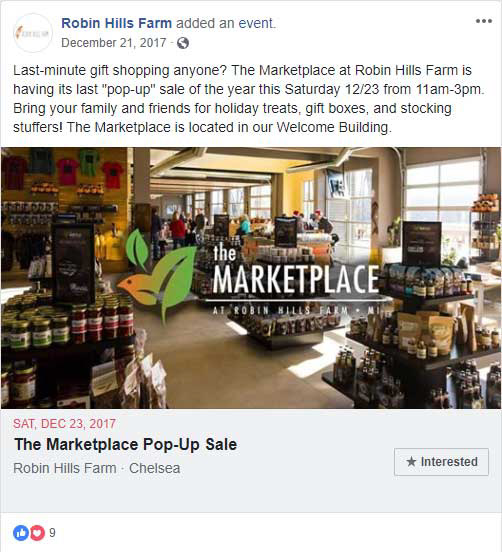
Task: Click the blue Like reaction icon
Action: (x=21, y=533)
